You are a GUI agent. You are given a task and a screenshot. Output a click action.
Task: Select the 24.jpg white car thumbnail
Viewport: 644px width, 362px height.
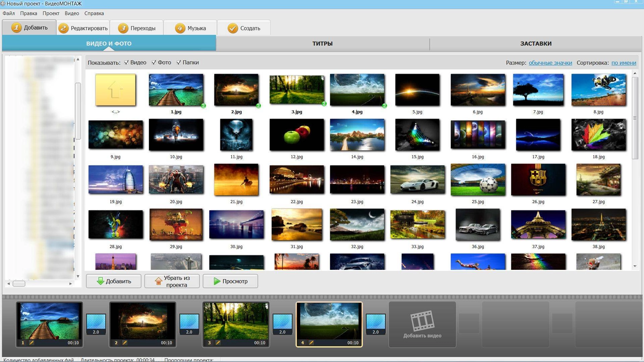coord(417,180)
